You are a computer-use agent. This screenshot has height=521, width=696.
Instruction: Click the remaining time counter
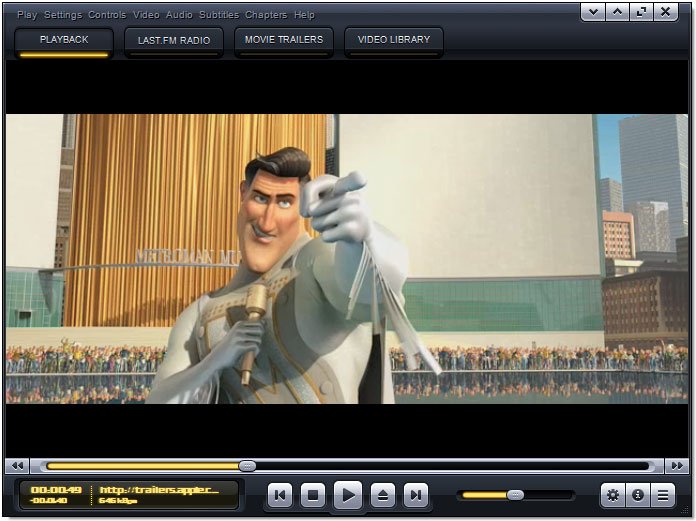(x=48, y=501)
